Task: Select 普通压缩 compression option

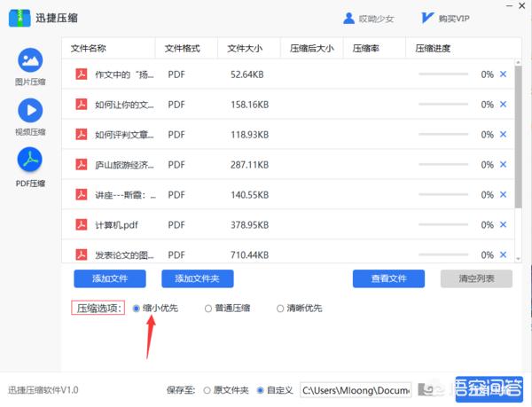Action: point(208,309)
